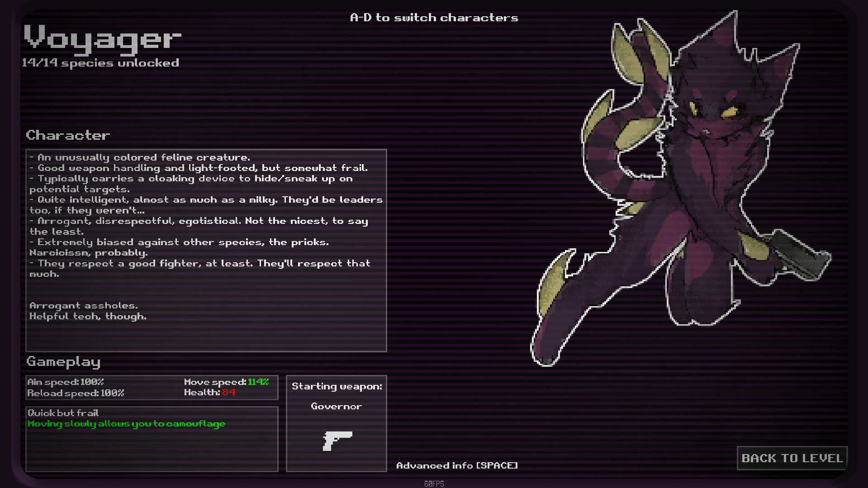The height and width of the screenshot is (488, 868).
Task: Click the 'Health: 84' stat
Action: 209,392
